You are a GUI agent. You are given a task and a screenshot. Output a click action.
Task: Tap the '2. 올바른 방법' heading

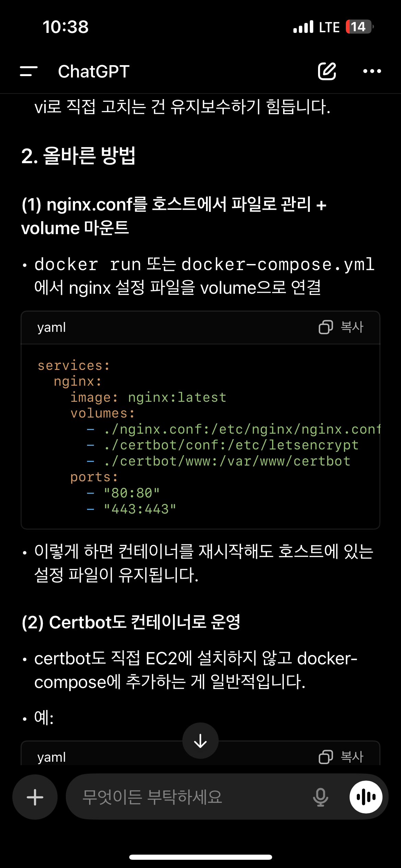pyautogui.click(x=78, y=156)
